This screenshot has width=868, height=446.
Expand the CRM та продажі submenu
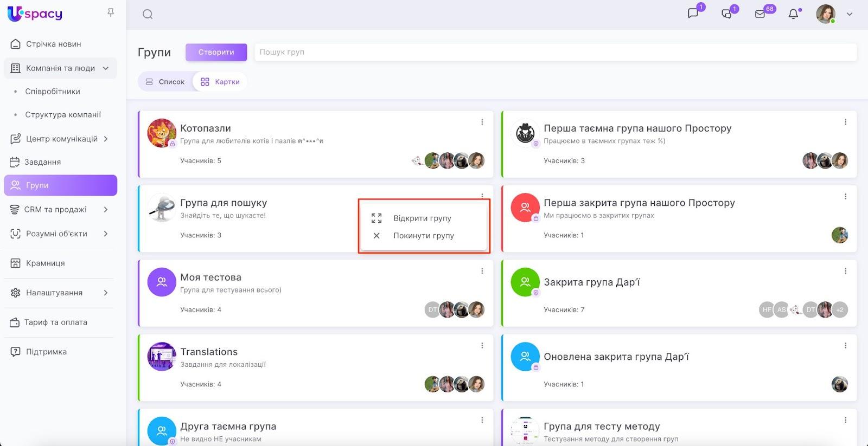coord(106,210)
